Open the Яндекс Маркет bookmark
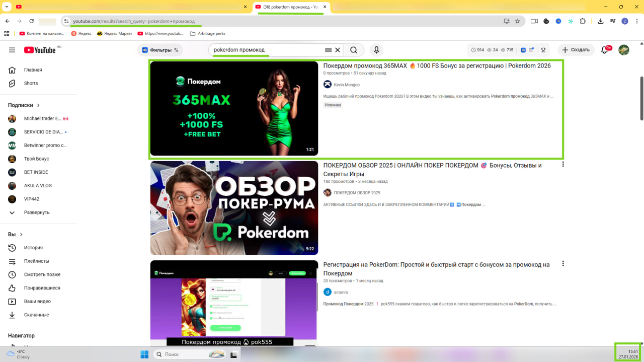This screenshot has height=362, width=644. click(x=115, y=34)
